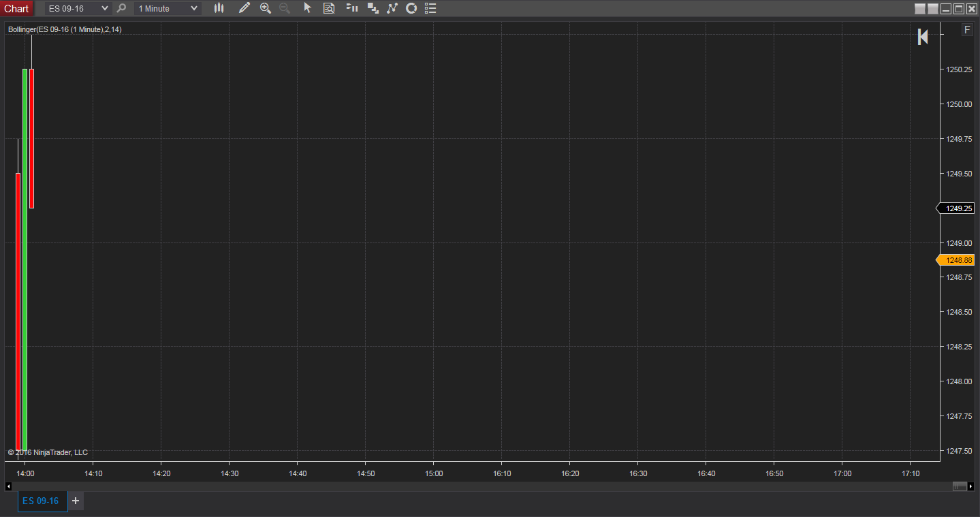Open the bar type candlestick icon
This screenshot has height=517, width=980.
pyautogui.click(x=219, y=8)
